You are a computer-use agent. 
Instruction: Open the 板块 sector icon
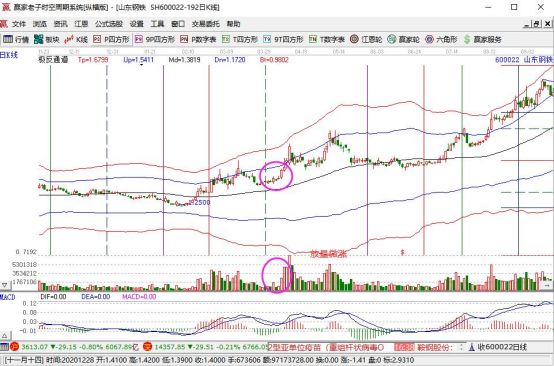click(x=47, y=39)
